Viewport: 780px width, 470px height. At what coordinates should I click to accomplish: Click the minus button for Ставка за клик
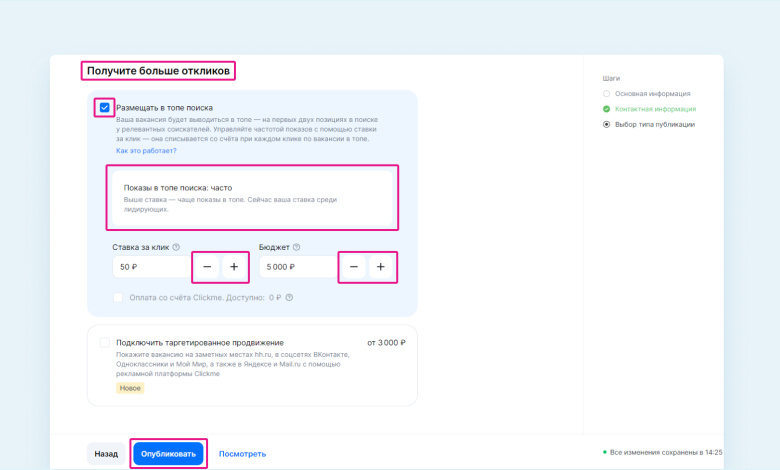pyautogui.click(x=206, y=267)
